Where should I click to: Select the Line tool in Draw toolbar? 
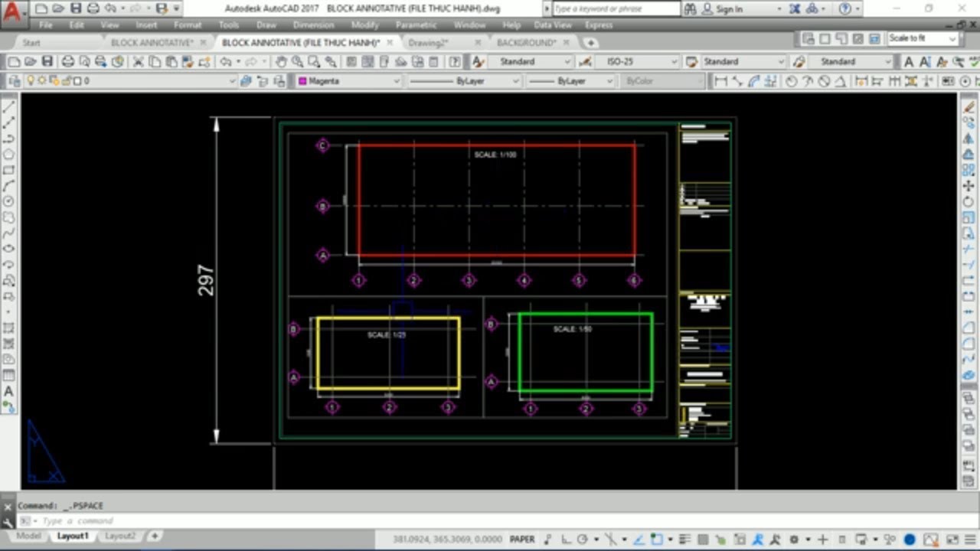[9, 106]
